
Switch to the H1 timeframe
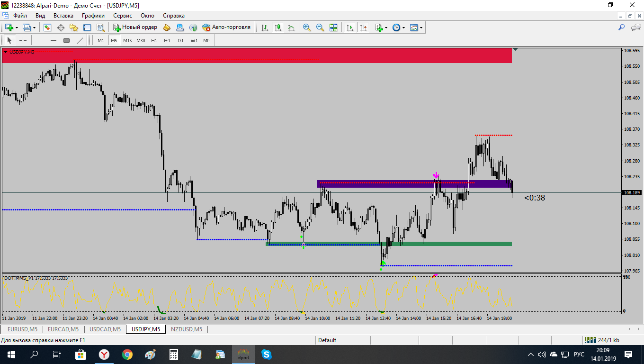coord(154,40)
